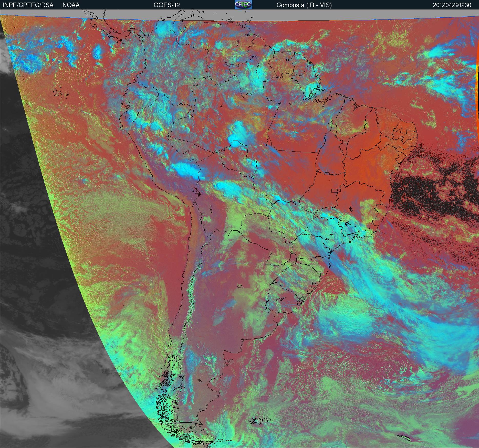Select the 201204291230 timestamp
Image resolution: width=479 pixels, height=448 pixels.
click(452, 5)
